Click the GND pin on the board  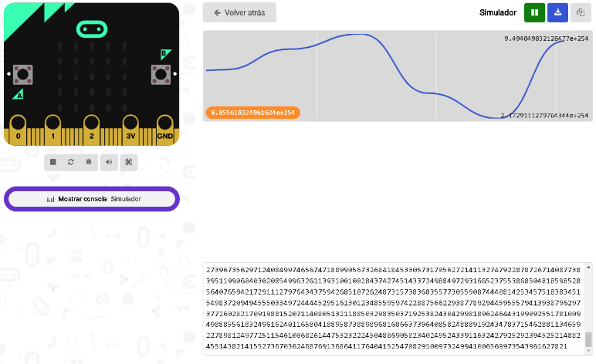coord(165,130)
